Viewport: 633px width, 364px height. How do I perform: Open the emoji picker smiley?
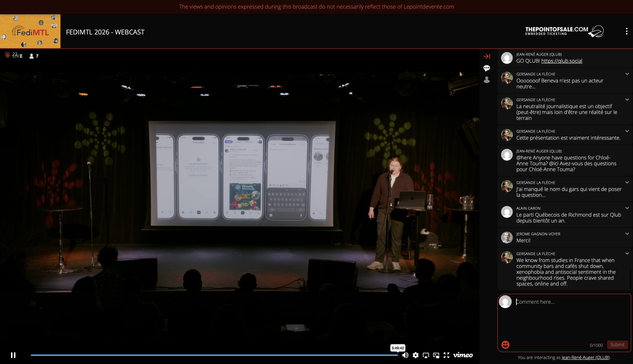pos(505,345)
